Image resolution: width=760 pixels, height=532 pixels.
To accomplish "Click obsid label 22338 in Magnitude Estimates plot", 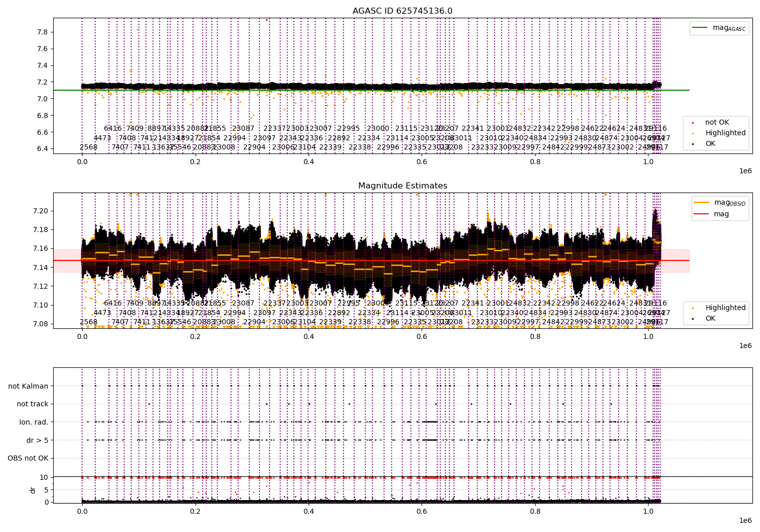I will point(360,322).
